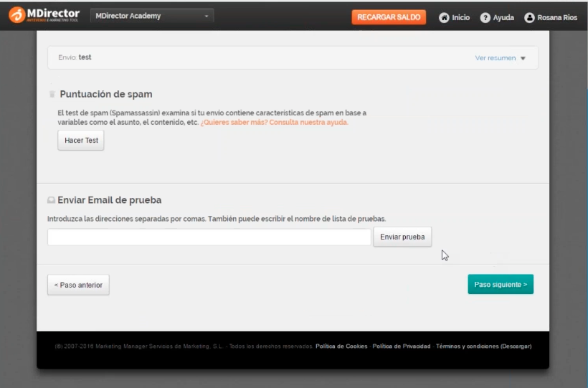588x388 pixels.
Task: Click the Hacer Test button
Action: (x=80, y=141)
